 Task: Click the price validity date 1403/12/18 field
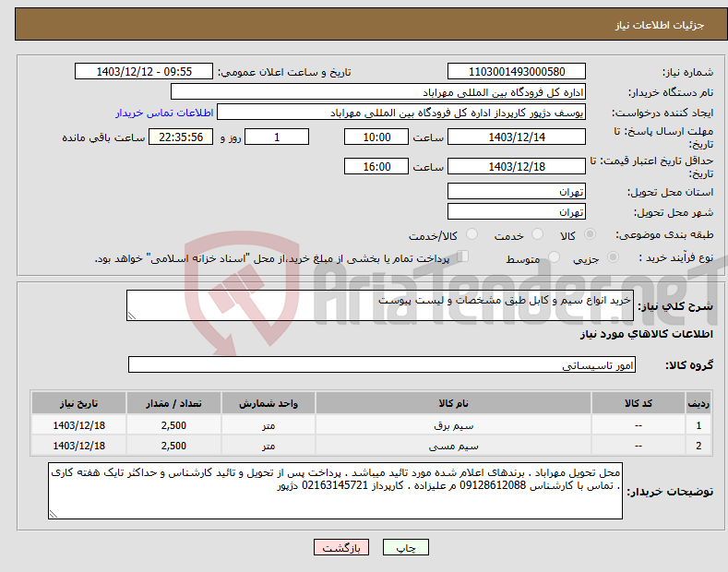pyautogui.click(x=517, y=166)
